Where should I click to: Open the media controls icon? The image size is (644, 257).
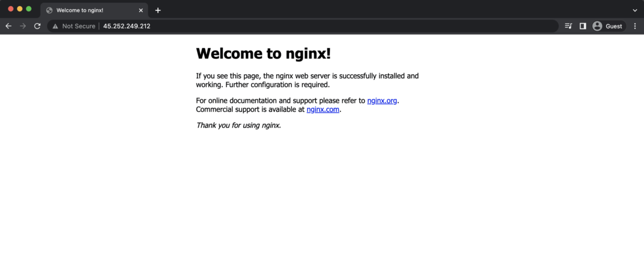pos(568,26)
